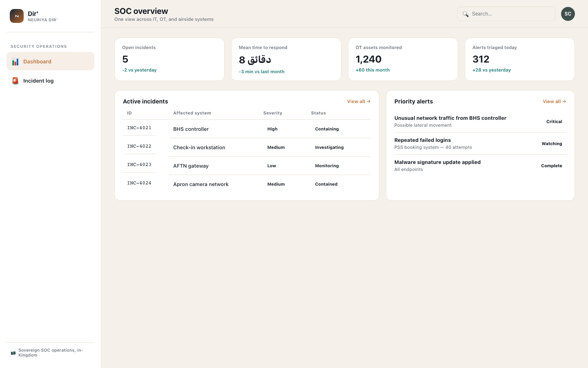Open the Dashboard sidebar item
The width and height of the screenshot is (588, 368).
[50, 61]
